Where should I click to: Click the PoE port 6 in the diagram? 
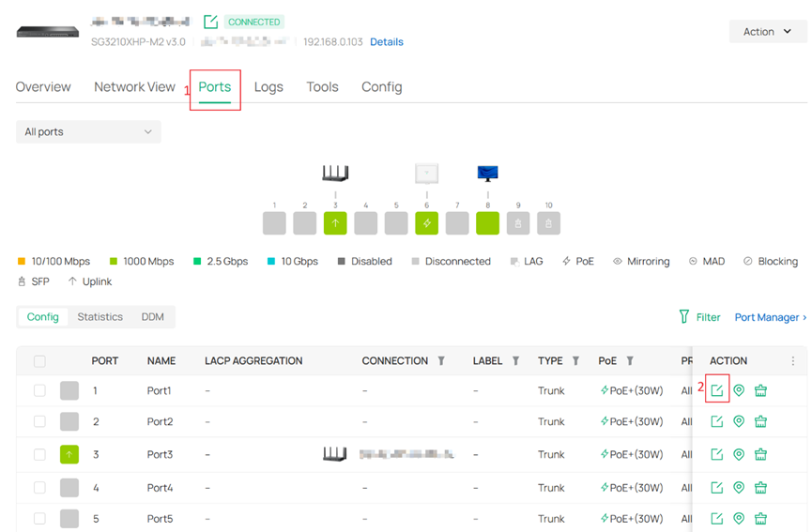pos(426,223)
